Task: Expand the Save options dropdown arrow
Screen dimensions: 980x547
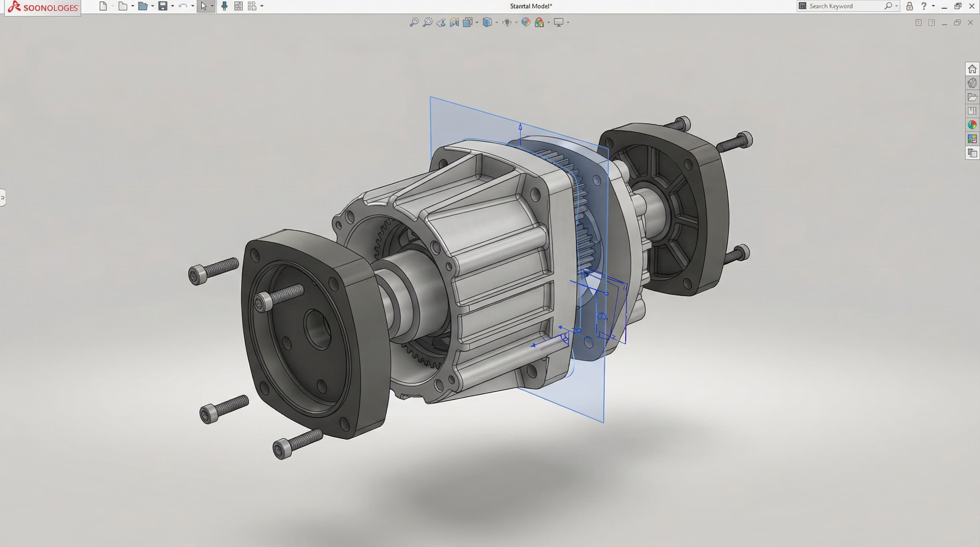Action: click(x=173, y=6)
